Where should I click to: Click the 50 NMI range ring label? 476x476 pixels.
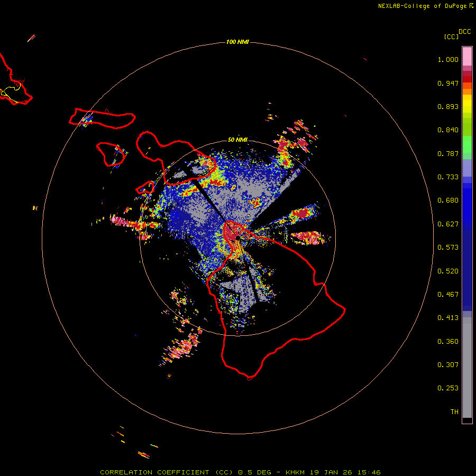pyautogui.click(x=237, y=140)
